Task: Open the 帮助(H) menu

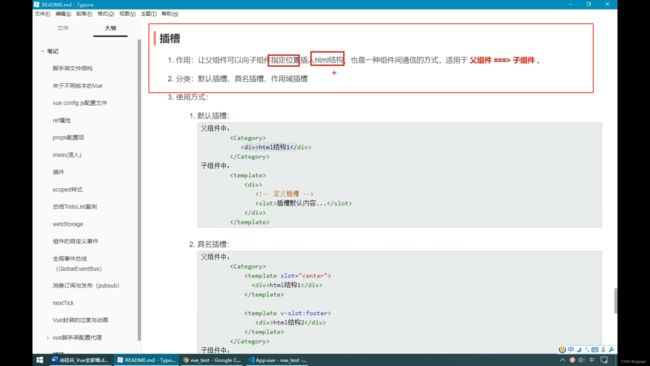Action: 170,14
